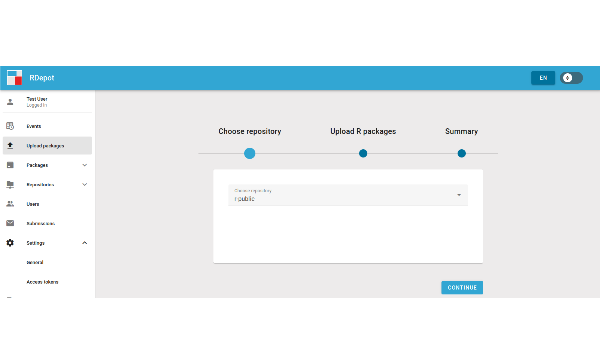Click the Upload packages arrow icon

pos(10,146)
